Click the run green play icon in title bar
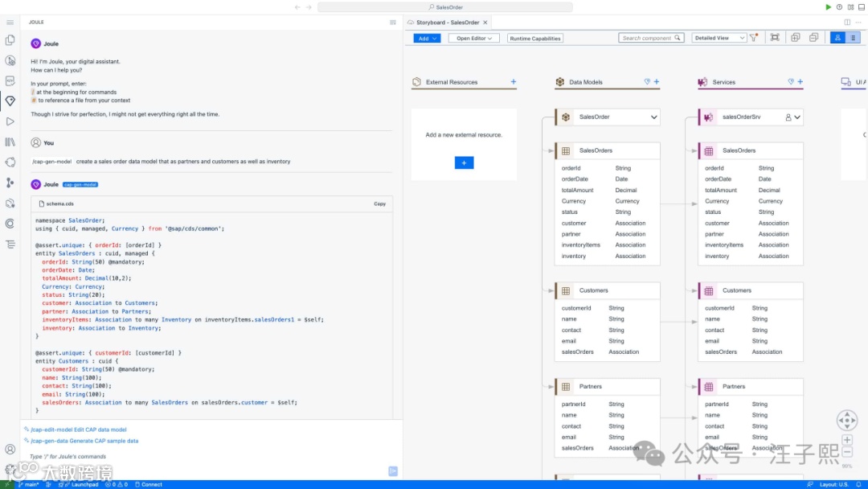This screenshot has width=868, height=489. click(x=828, y=7)
